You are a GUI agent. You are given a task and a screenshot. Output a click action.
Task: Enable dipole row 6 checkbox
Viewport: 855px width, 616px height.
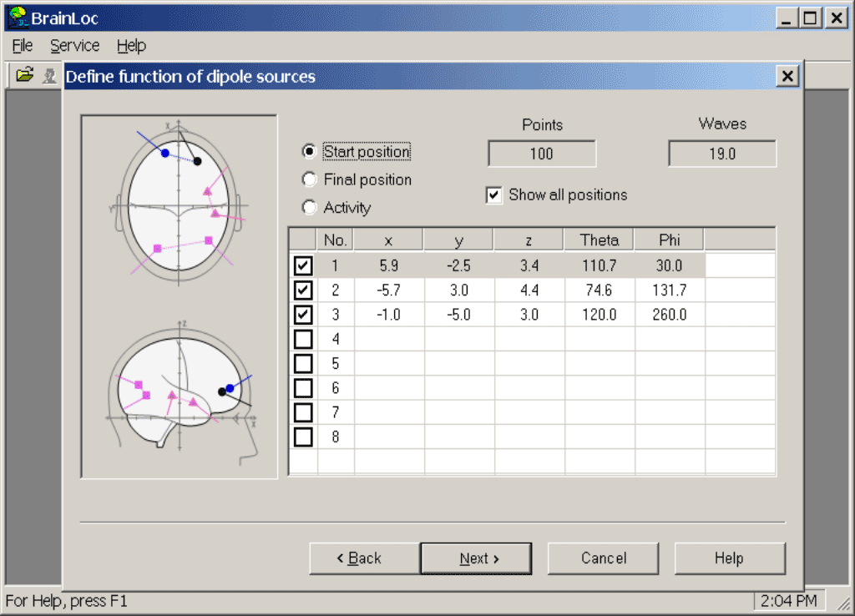pyautogui.click(x=303, y=388)
